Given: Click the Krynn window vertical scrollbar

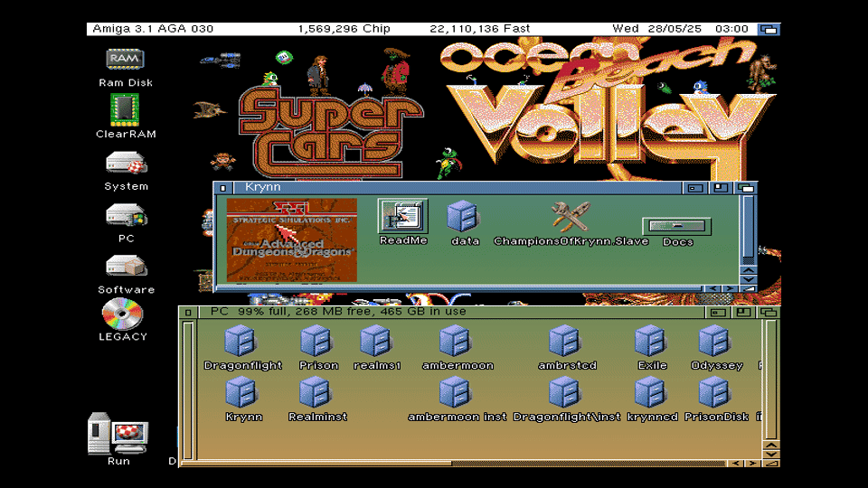Looking at the screenshot, I should 749,230.
